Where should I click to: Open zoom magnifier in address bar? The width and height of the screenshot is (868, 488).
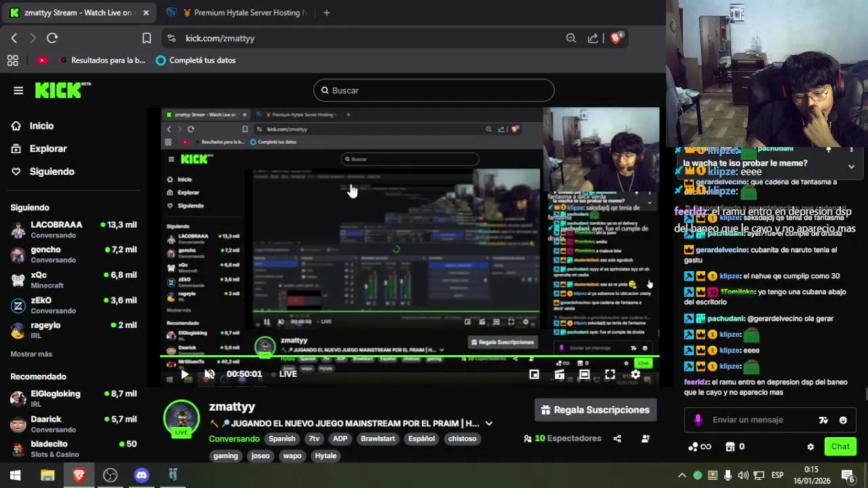tap(571, 38)
